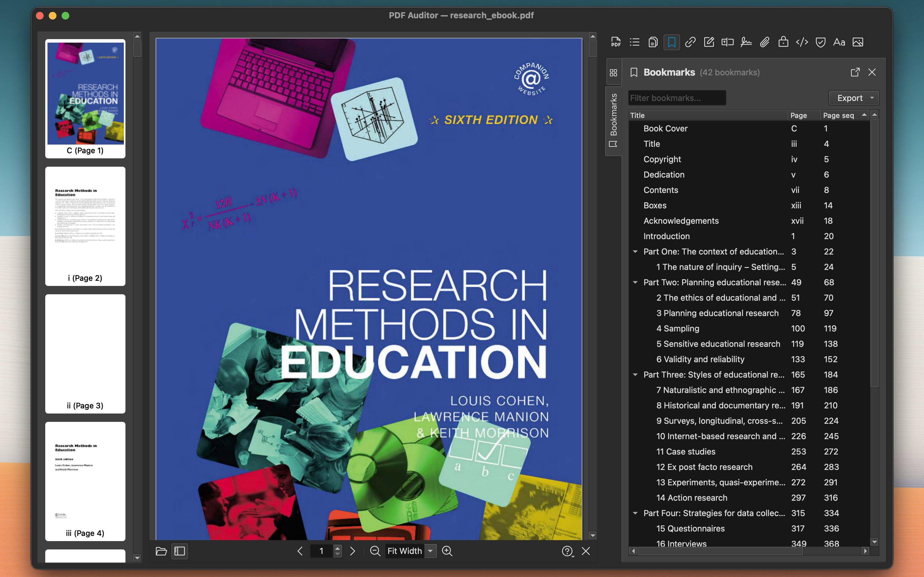924x577 pixels.
Task: Open bookmarks in external window
Action: pos(855,72)
